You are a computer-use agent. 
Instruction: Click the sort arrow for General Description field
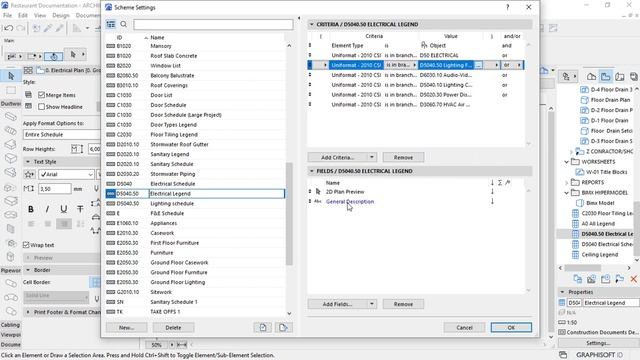pos(492,201)
